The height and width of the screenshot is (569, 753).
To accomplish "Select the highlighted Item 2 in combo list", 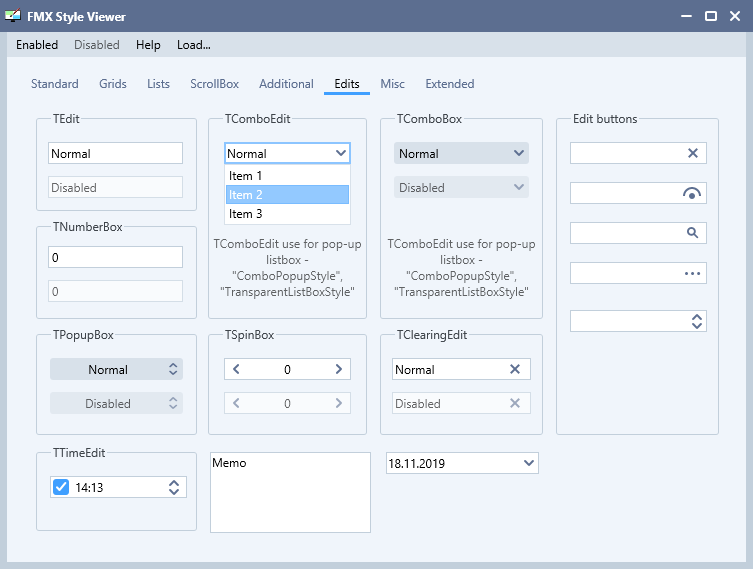I will [287, 194].
